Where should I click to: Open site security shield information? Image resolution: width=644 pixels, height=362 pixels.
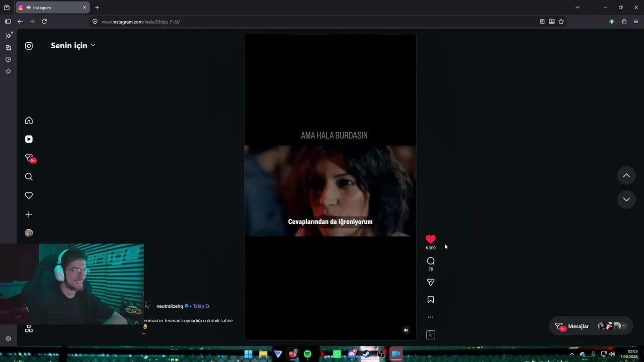point(95,22)
